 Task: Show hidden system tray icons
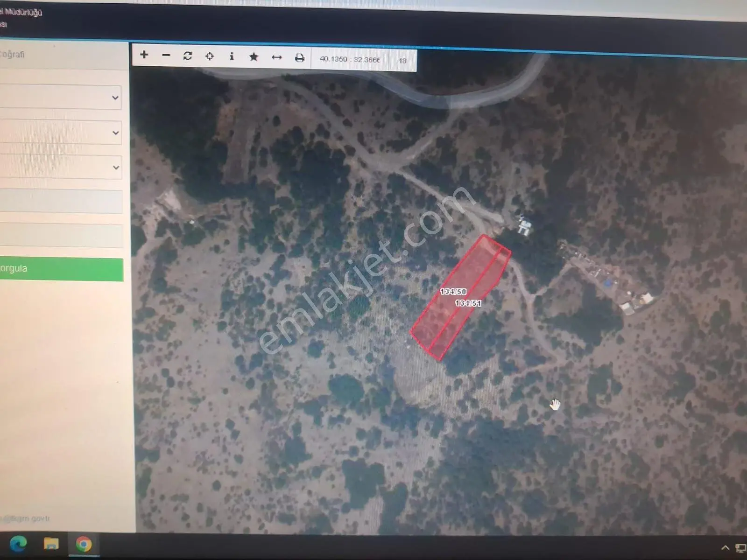725,548
